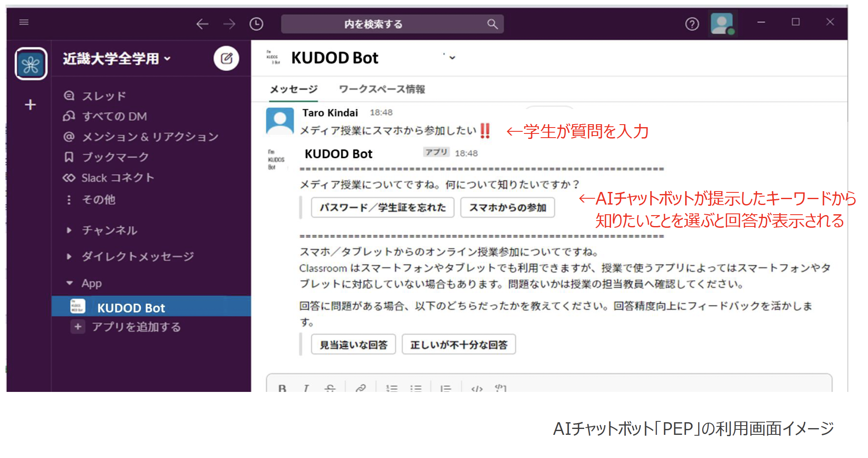Switch to ワークスペース情報 tab
This screenshot has height=458, width=868.
pyautogui.click(x=382, y=89)
